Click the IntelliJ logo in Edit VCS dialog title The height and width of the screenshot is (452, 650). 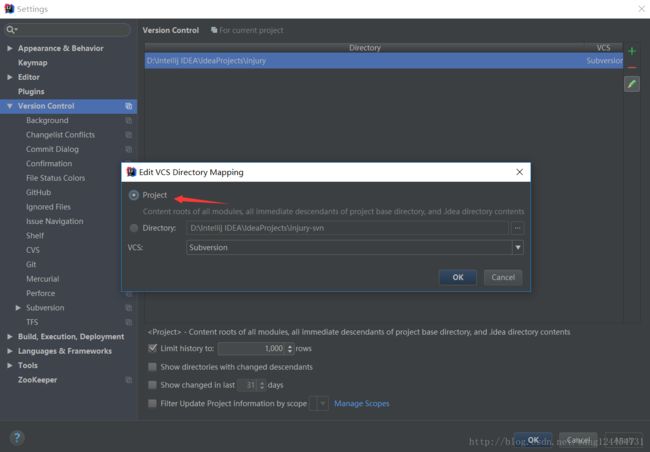click(x=131, y=172)
